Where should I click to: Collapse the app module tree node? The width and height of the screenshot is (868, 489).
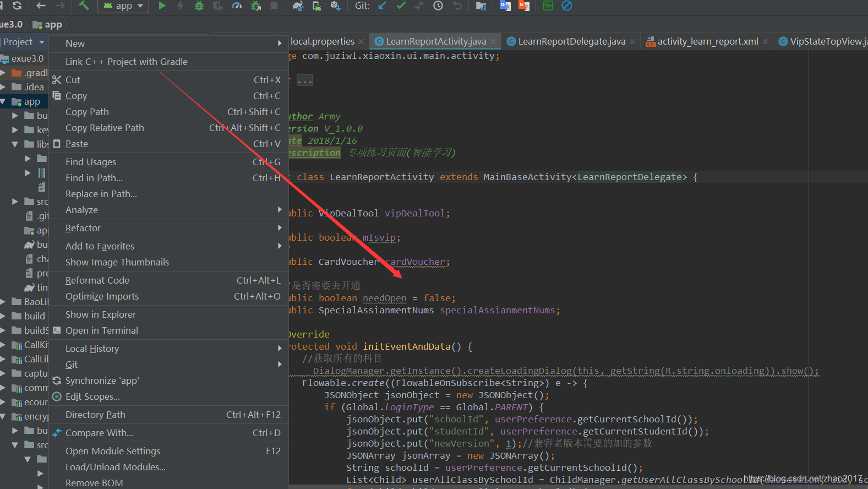pyautogui.click(x=3, y=101)
